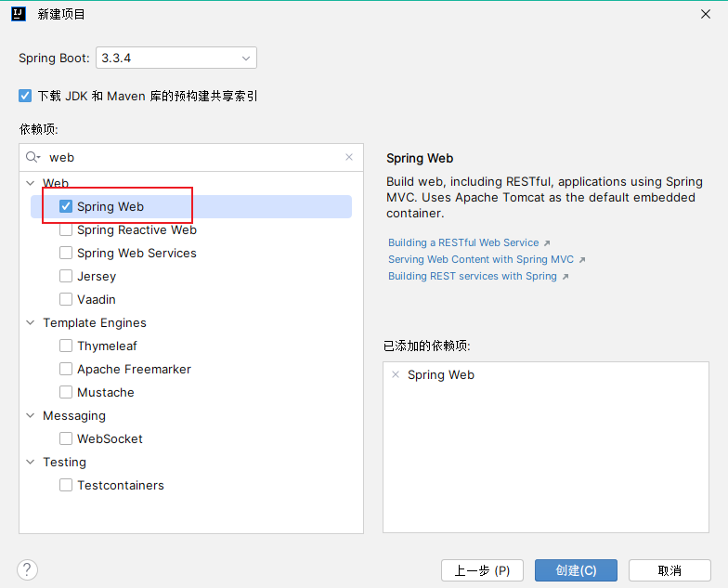Open Building a RESTful Web Service link
728x588 pixels.
[x=463, y=242]
